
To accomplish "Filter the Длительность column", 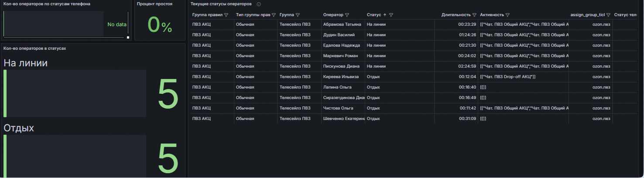I will (474, 15).
